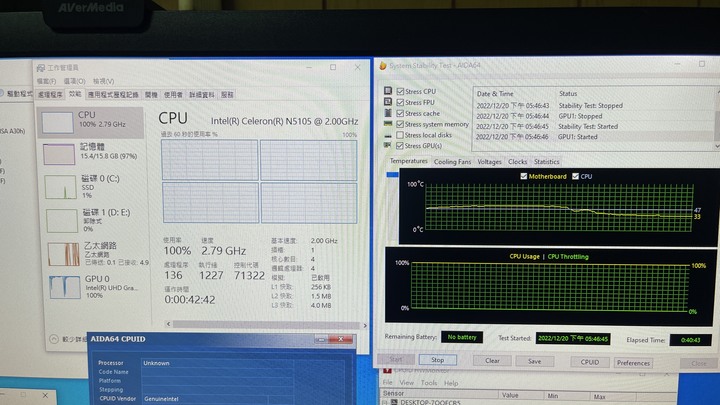Select the 磁碟 0 (C:) disk graph icon
Screen dimensions: 720x405
coord(61,187)
